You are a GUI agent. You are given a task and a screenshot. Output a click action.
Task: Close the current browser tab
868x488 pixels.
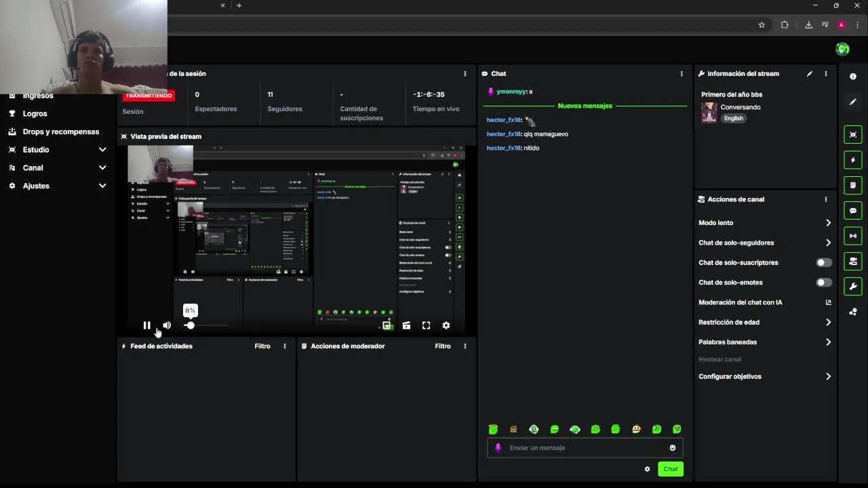222,5
